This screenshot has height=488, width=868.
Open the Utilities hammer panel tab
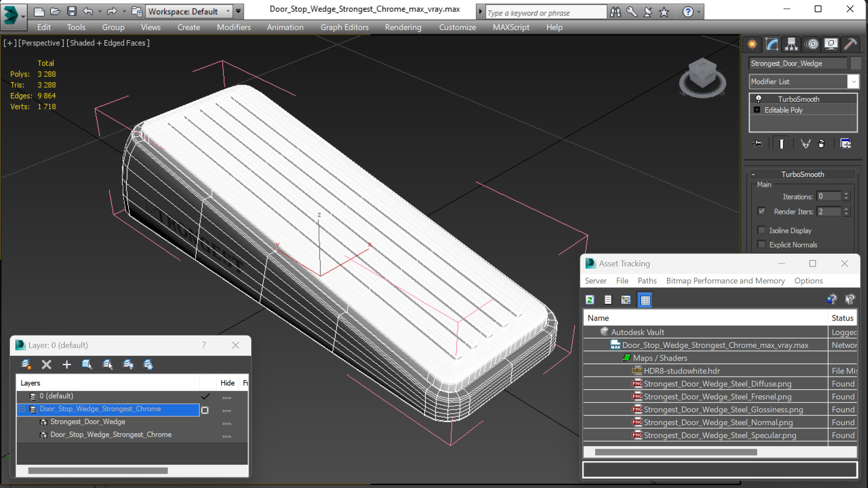coord(850,44)
